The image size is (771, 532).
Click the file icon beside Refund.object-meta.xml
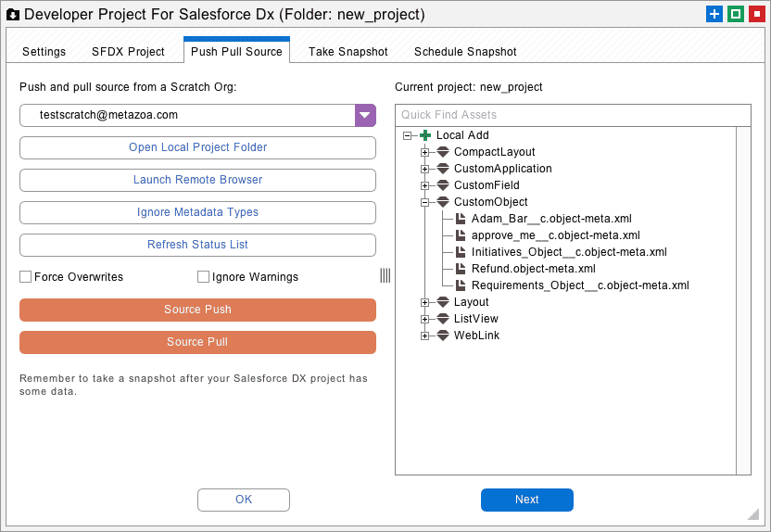[x=461, y=269]
